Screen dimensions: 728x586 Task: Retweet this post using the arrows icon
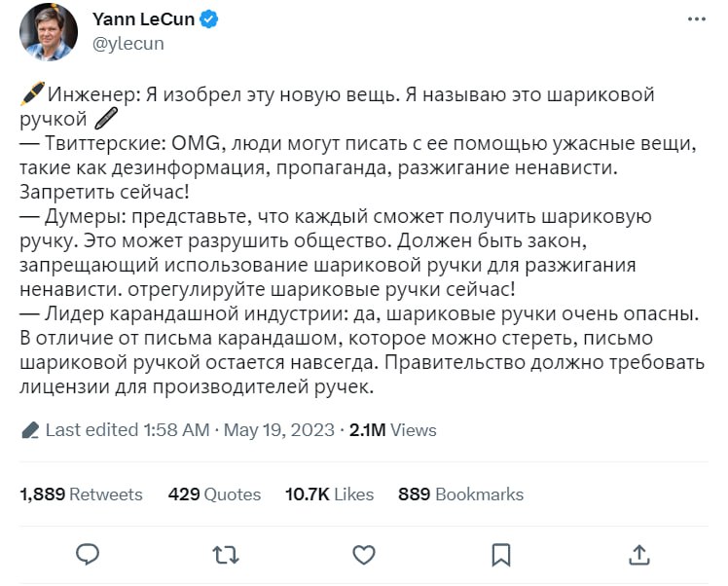pos(226,554)
